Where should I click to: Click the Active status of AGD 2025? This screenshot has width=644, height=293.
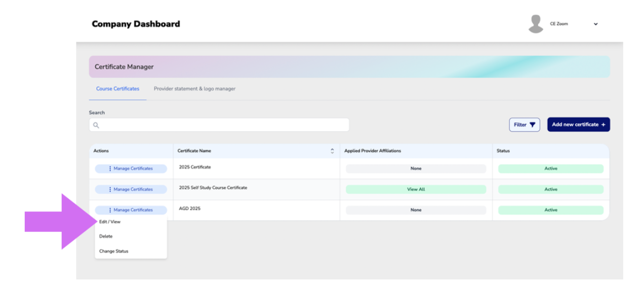[551, 210]
